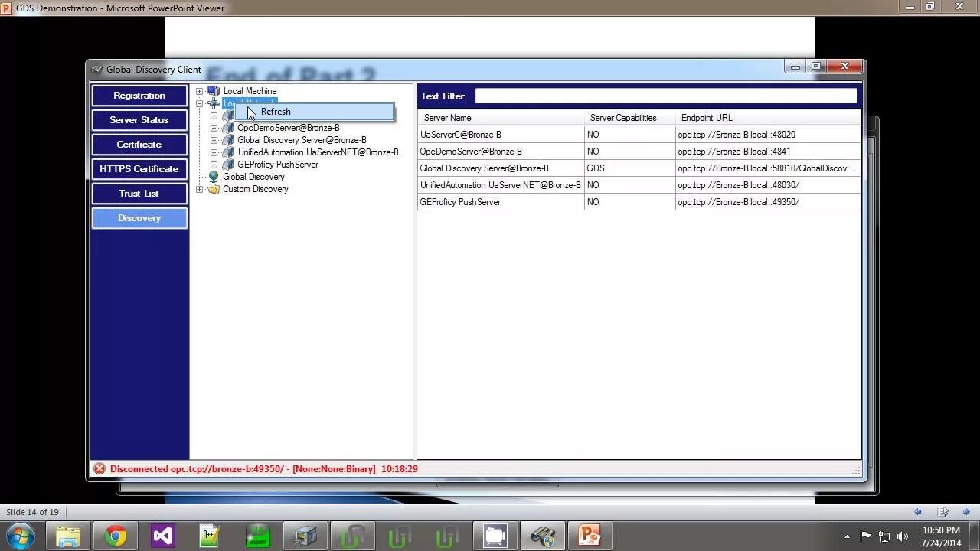The height and width of the screenshot is (551, 980).
Task: Select the OpcDemoServer@Bronze-B table cell
Action: [x=501, y=152]
